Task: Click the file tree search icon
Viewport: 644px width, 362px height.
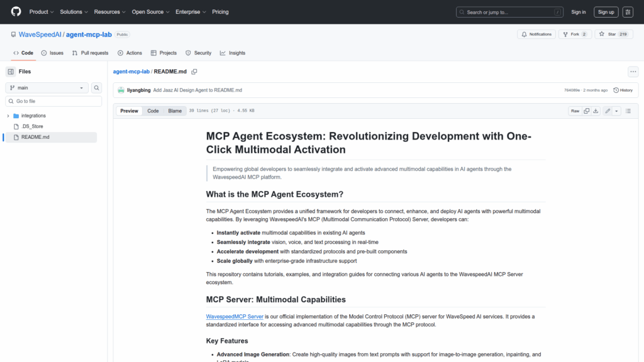Action: [x=97, y=88]
